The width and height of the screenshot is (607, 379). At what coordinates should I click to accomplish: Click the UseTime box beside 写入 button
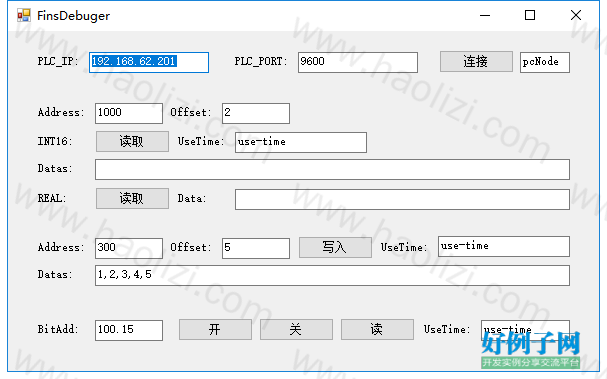pyautogui.click(x=504, y=246)
